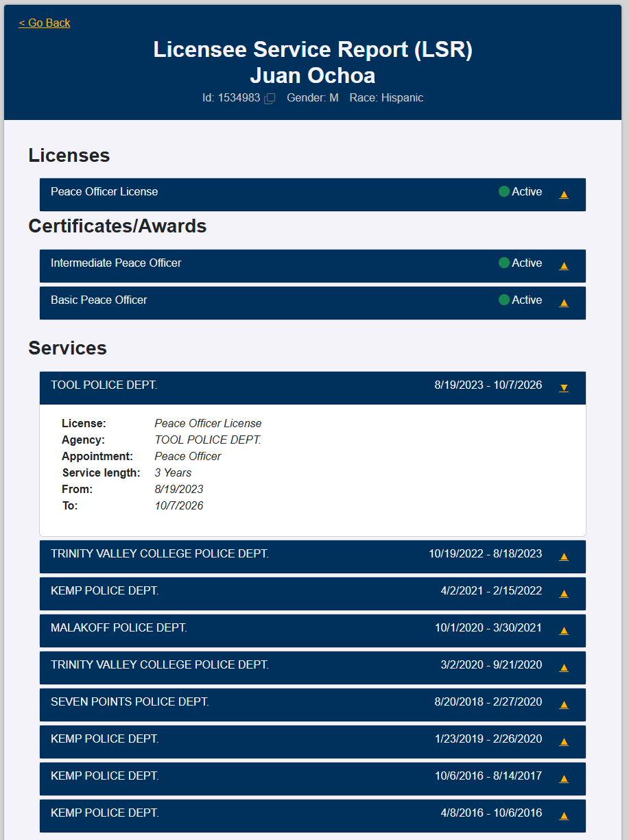
Task: Collapse the TOOL POLICE DEPT. service arrow
Action: [x=564, y=388]
